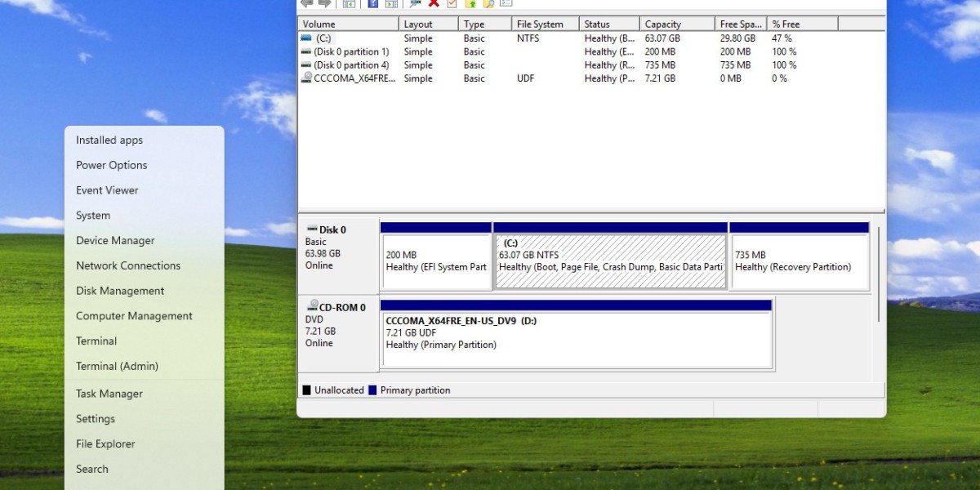Click the UDF file system cell in list
The height and width of the screenshot is (490, 980).
[526, 78]
